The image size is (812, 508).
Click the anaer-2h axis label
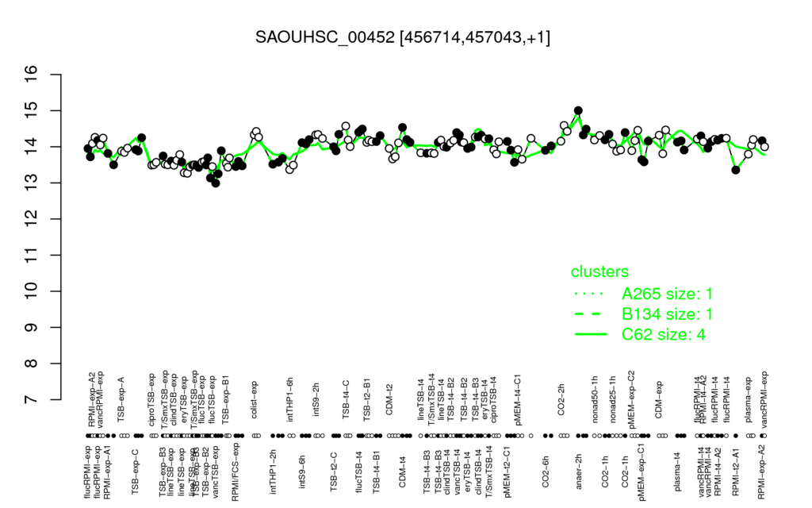click(x=579, y=471)
